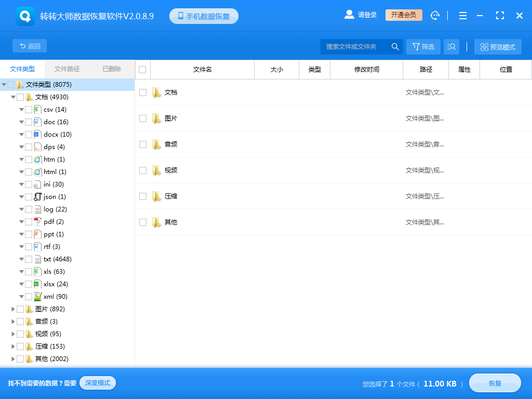
Task: Click the user avatar login icon
Action: click(349, 15)
